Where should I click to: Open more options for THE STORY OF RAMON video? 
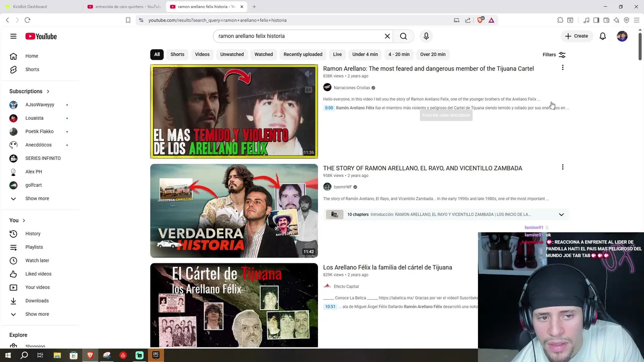(562, 167)
